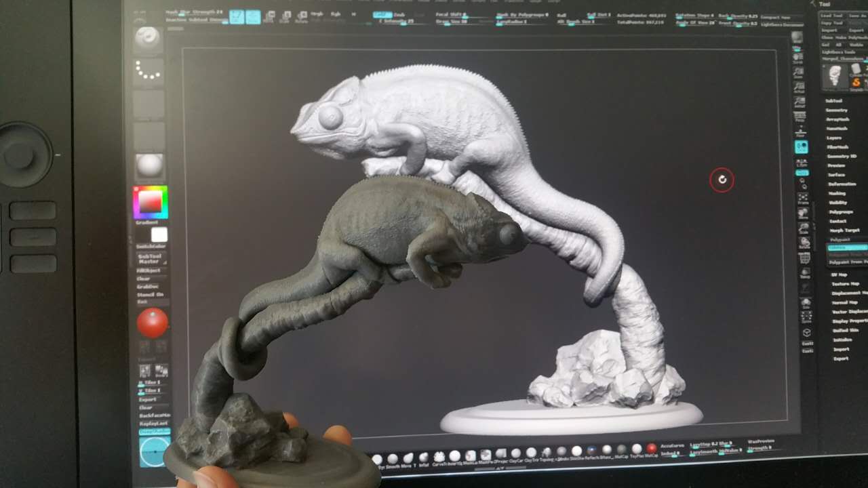Open SubTool Master plugin button
This screenshot has height=488, width=868.
point(151,259)
